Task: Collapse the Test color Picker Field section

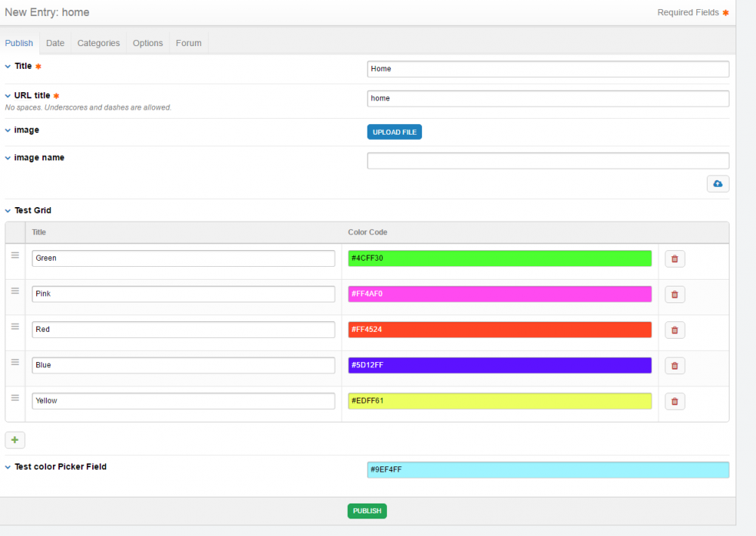Action: [7, 466]
